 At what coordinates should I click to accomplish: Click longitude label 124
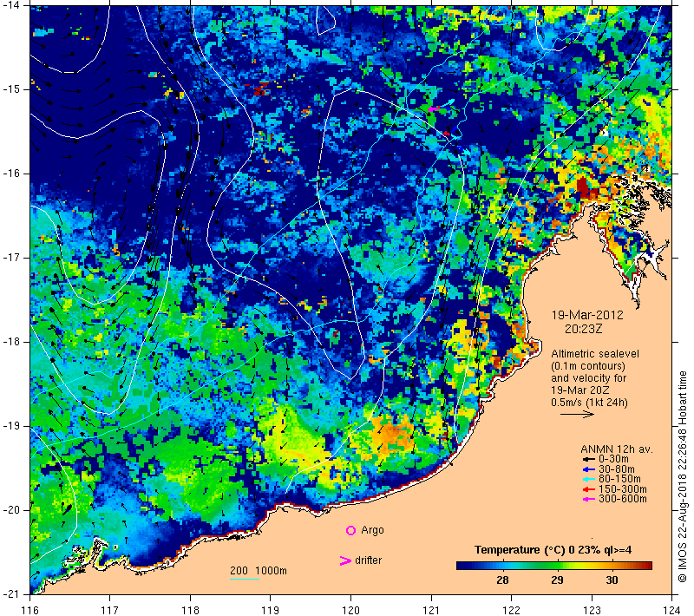[671, 610]
